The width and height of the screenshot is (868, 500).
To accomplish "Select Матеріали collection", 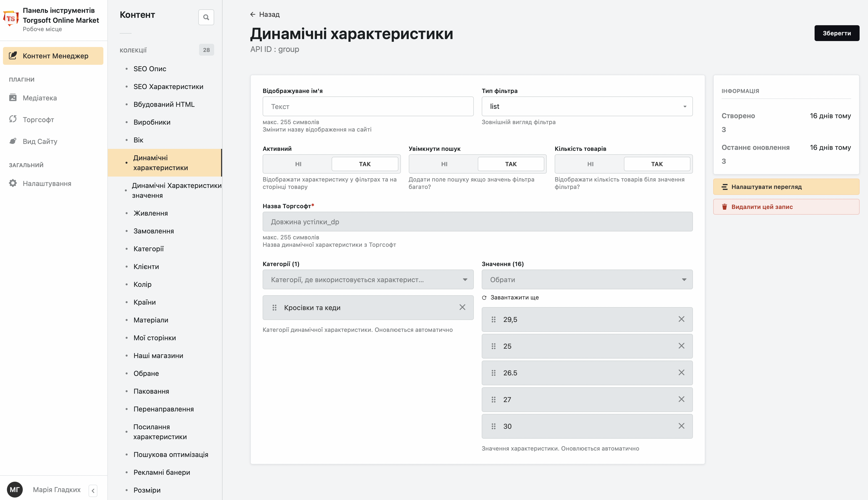I will pyautogui.click(x=151, y=320).
